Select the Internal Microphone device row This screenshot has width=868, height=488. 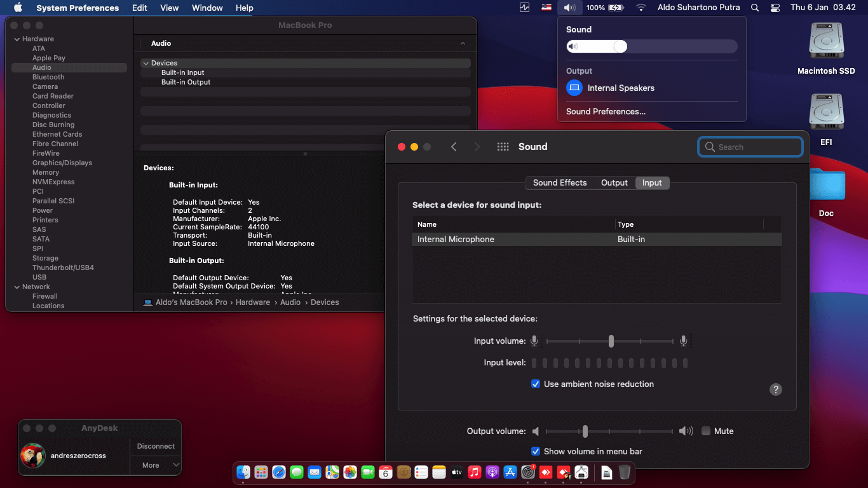pyautogui.click(x=597, y=240)
